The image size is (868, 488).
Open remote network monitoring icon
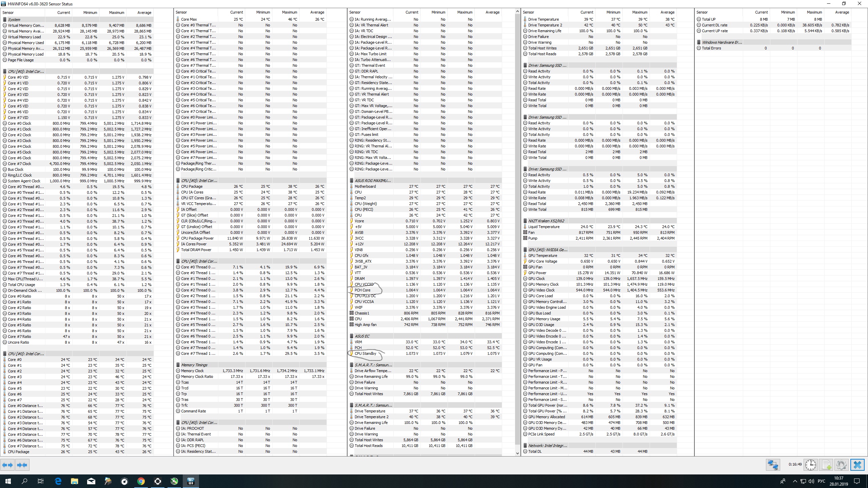coord(773,465)
